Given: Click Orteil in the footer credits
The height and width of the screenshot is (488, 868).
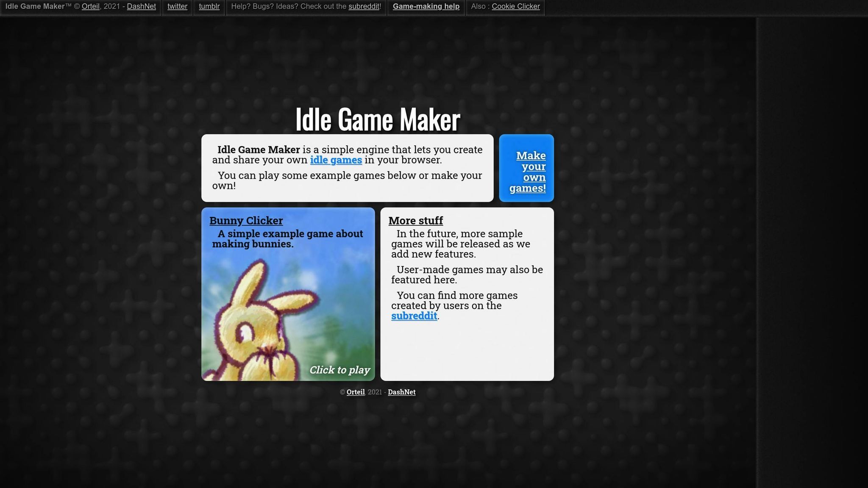Looking at the screenshot, I should pos(355,392).
